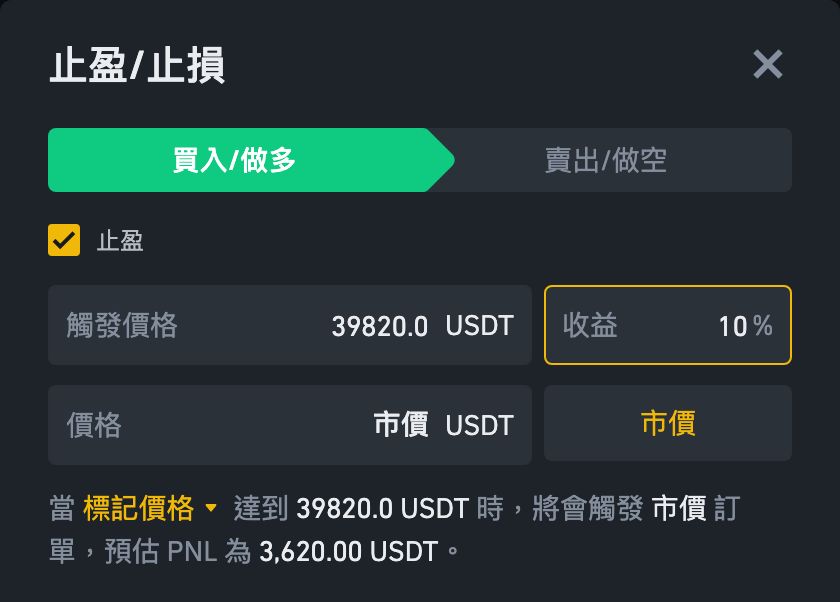840x602 pixels.
Task: Click the estimated PNL value 3,620.00 USDT
Action: pos(348,551)
